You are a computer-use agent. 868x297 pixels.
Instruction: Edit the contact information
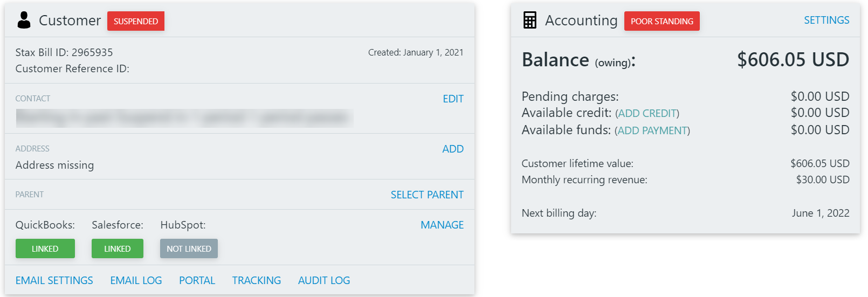point(453,99)
